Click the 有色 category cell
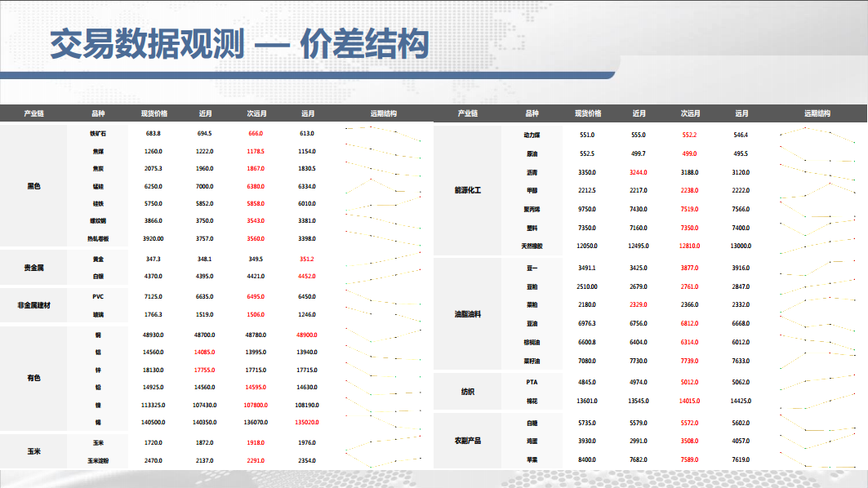Viewport: 868px width, 488px height. tap(33, 378)
